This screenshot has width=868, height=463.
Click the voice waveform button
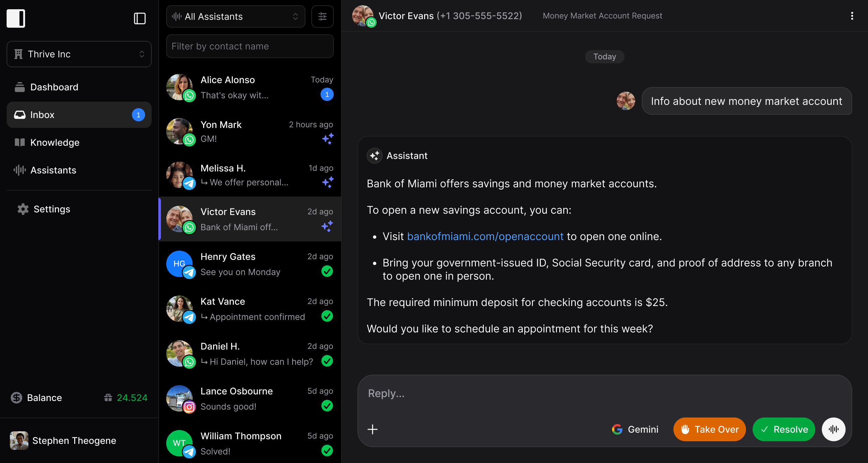833,429
